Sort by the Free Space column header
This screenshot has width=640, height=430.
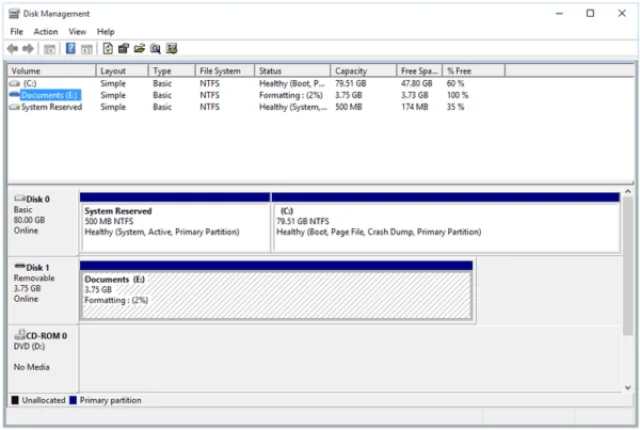[419, 71]
